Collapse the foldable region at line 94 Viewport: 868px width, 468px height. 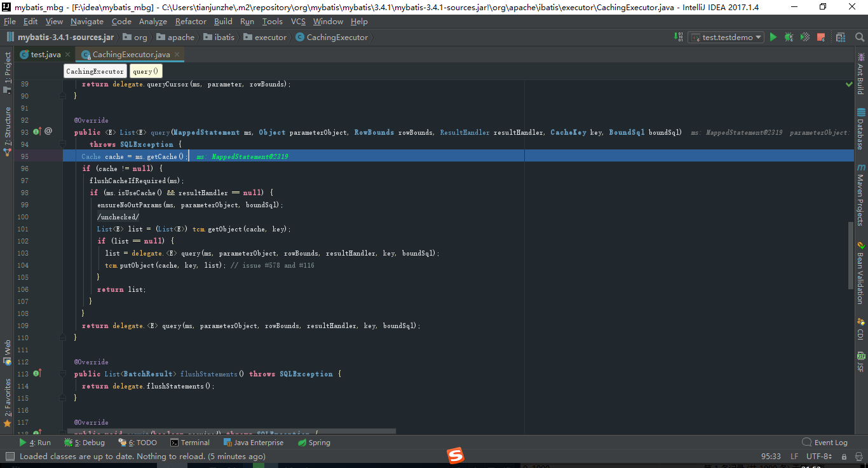pyautogui.click(x=62, y=144)
